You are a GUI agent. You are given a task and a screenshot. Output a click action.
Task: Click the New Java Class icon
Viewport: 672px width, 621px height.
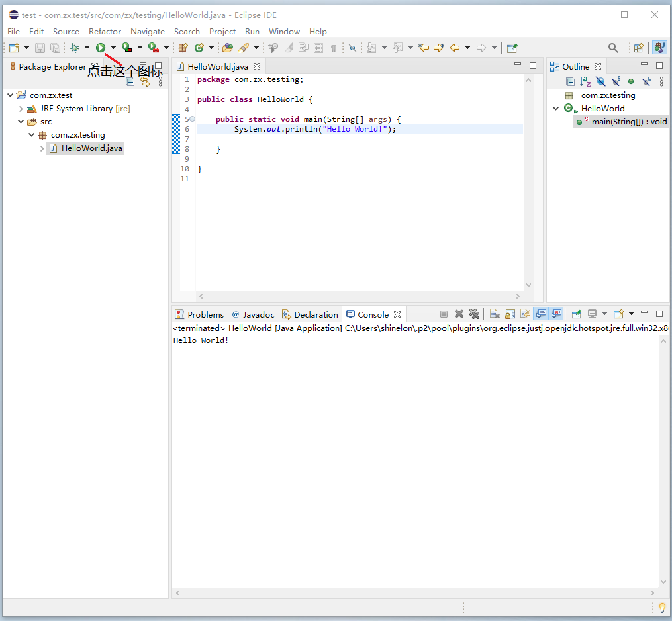click(x=199, y=48)
